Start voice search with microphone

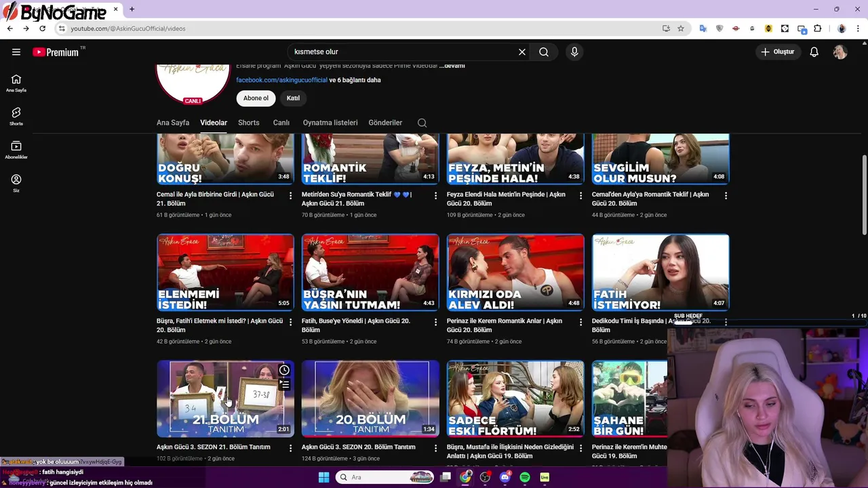point(574,52)
